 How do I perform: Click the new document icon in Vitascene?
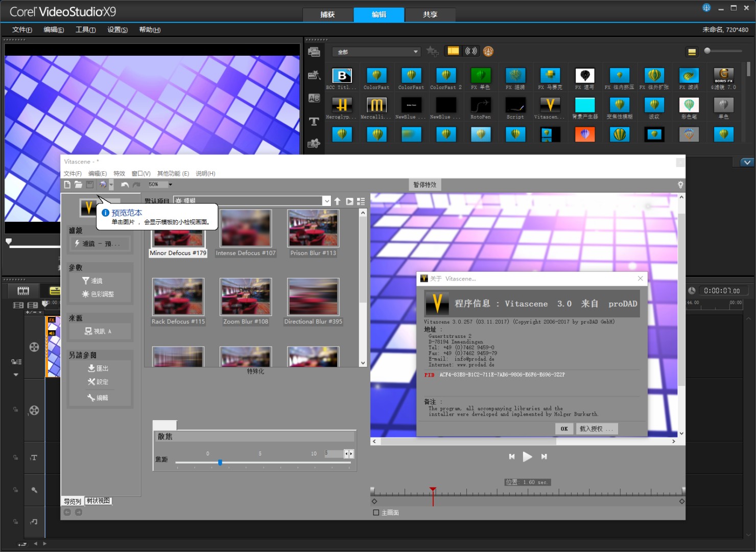pyautogui.click(x=67, y=185)
